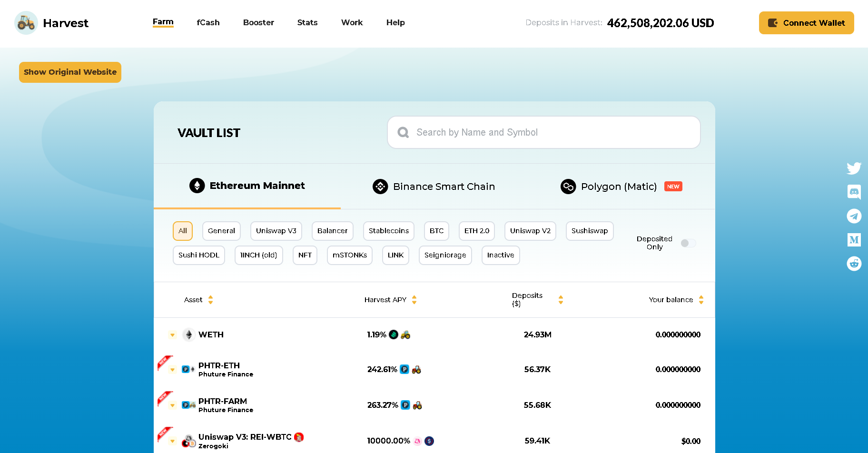This screenshot has height=453, width=868.
Task: Open the Farm nav item
Action: coord(163,22)
